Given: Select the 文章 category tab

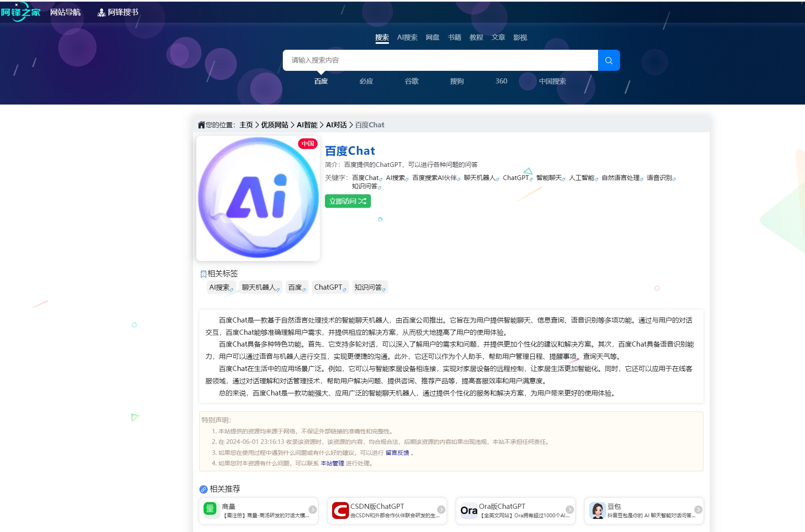Looking at the screenshot, I should click(x=498, y=38).
